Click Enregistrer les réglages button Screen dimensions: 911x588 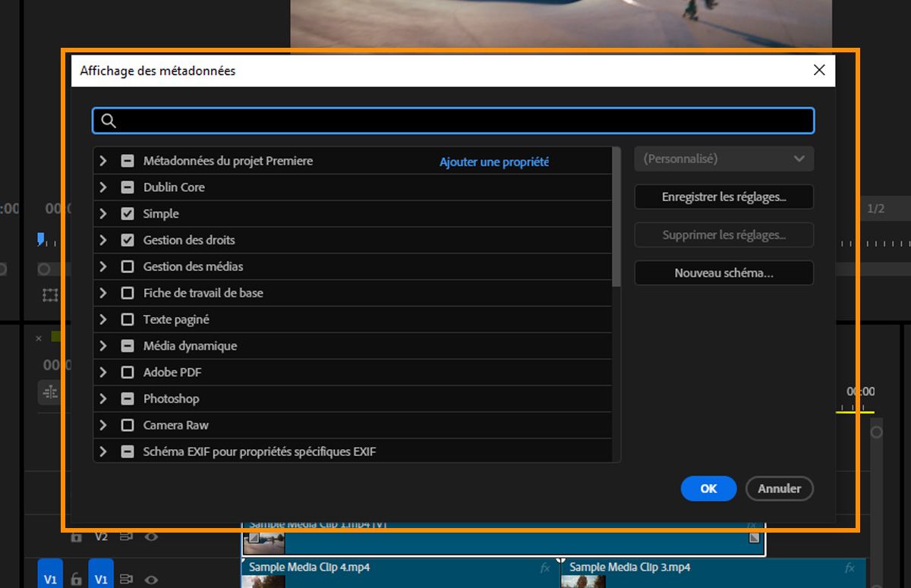724,197
